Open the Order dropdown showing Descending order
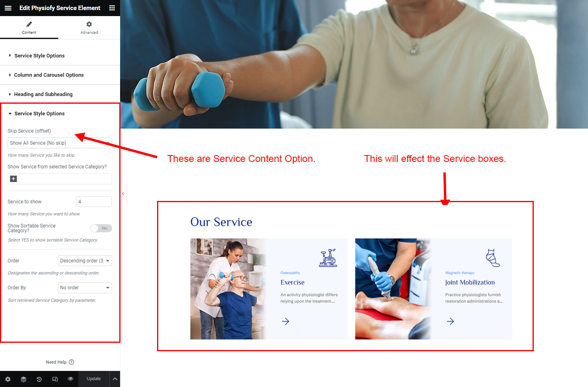The image size is (588, 387). 85,261
